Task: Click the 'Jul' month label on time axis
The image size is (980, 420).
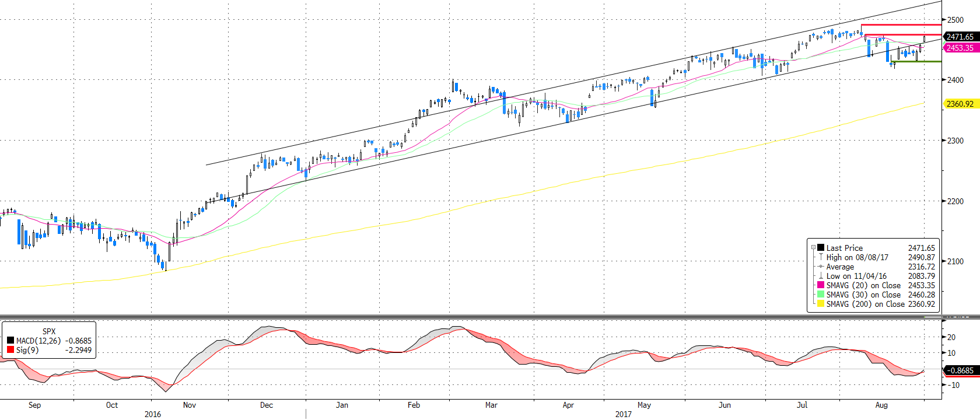Action: [x=802, y=405]
